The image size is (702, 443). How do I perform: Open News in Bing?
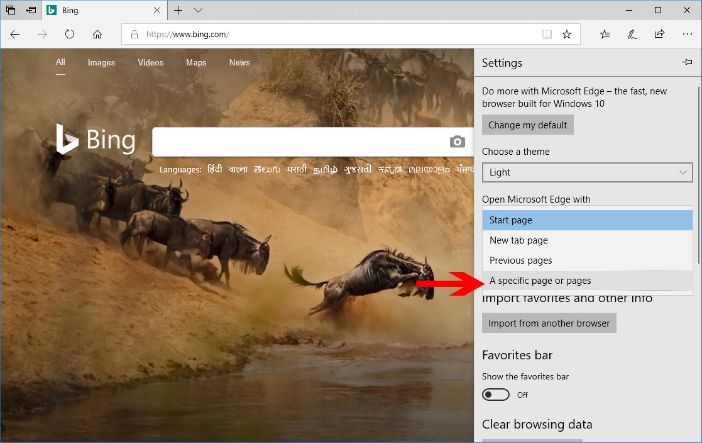[240, 62]
